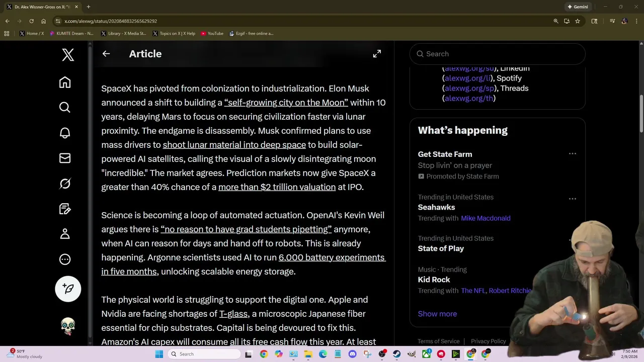Image resolution: width=644 pixels, height=362 pixels.
Task: Open apps grid in bookmarks bar
Action: (x=7, y=34)
